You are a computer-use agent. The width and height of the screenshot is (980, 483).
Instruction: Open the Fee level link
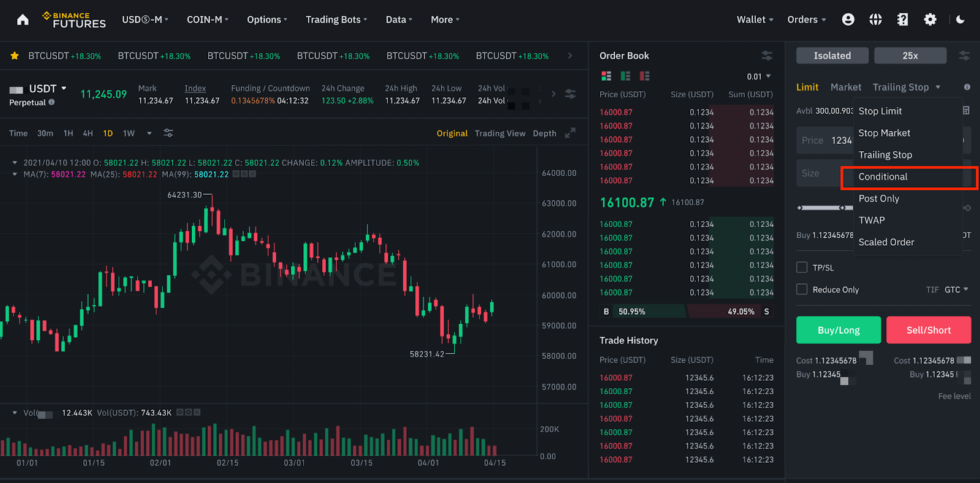pyautogui.click(x=954, y=396)
